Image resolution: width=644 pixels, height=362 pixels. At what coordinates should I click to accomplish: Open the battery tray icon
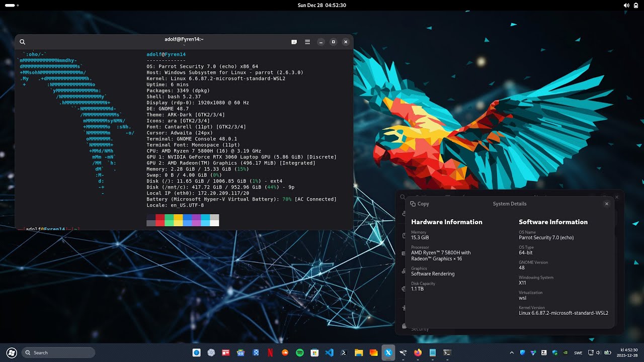click(x=608, y=352)
